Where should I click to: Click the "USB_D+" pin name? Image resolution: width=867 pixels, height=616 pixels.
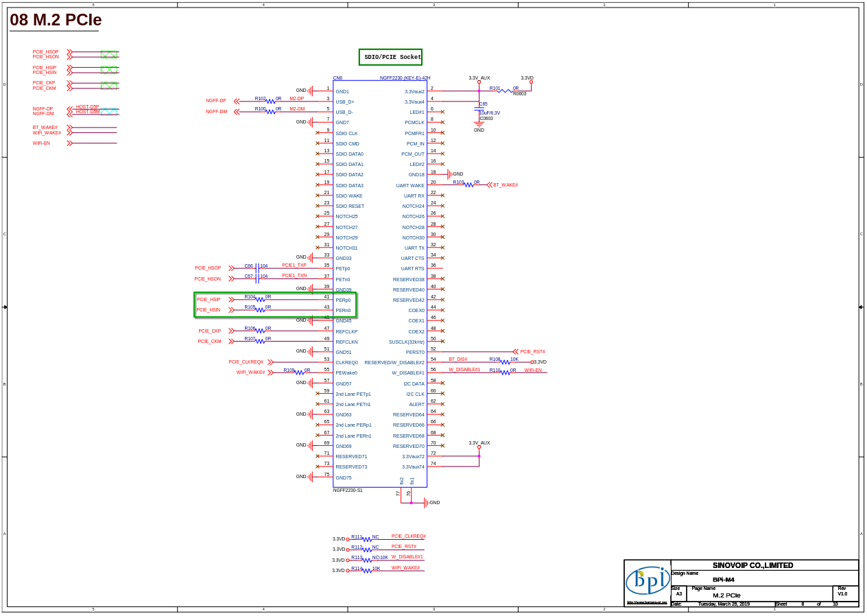[x=345, y=102]
